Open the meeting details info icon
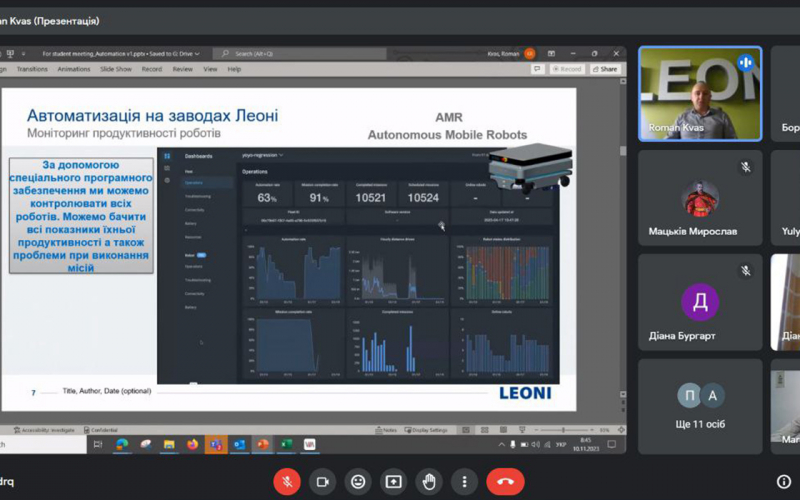The width and height of the screenshot is (800, 500). (x=784, y=482)
